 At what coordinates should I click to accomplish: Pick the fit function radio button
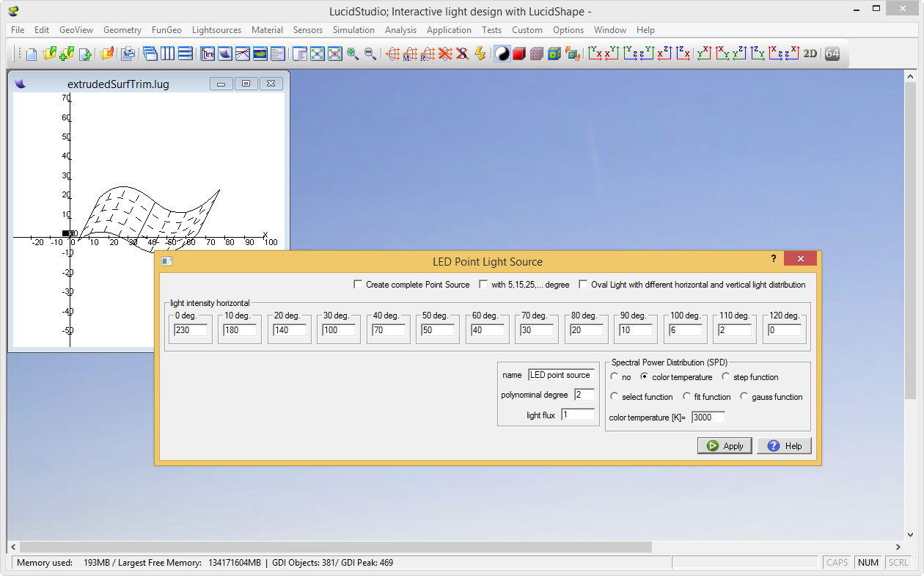coord(687,397)
